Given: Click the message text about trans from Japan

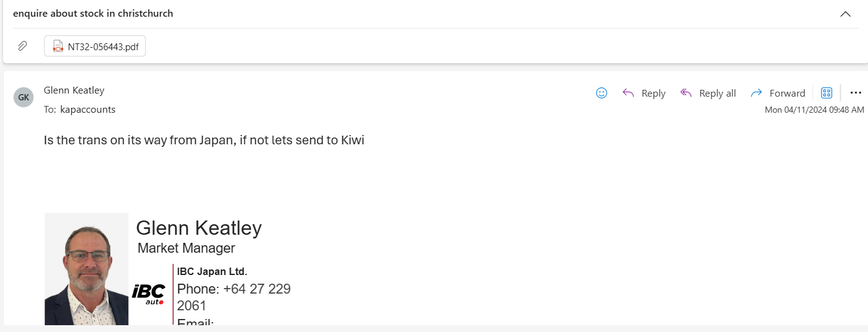Looking at the screenshot, I should click(x=204, y=140).
